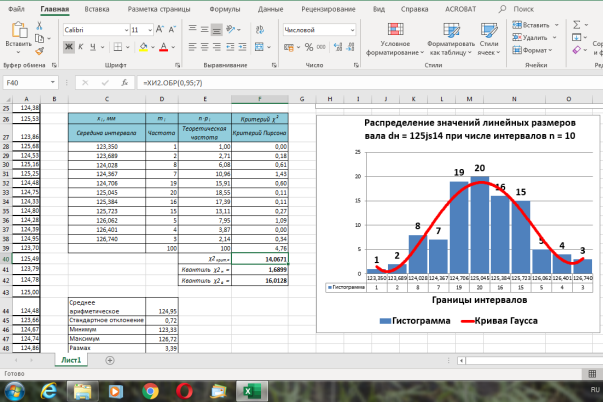Apply the red font color A
The image size is (603, 402).
pyautogui.click(x=163, y=47)
